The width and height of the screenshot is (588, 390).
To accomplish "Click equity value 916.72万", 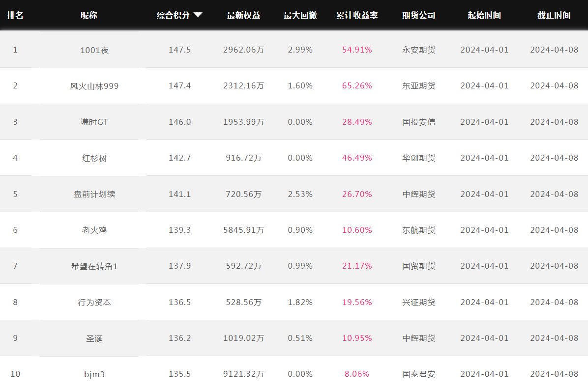I will coord(244,158).
